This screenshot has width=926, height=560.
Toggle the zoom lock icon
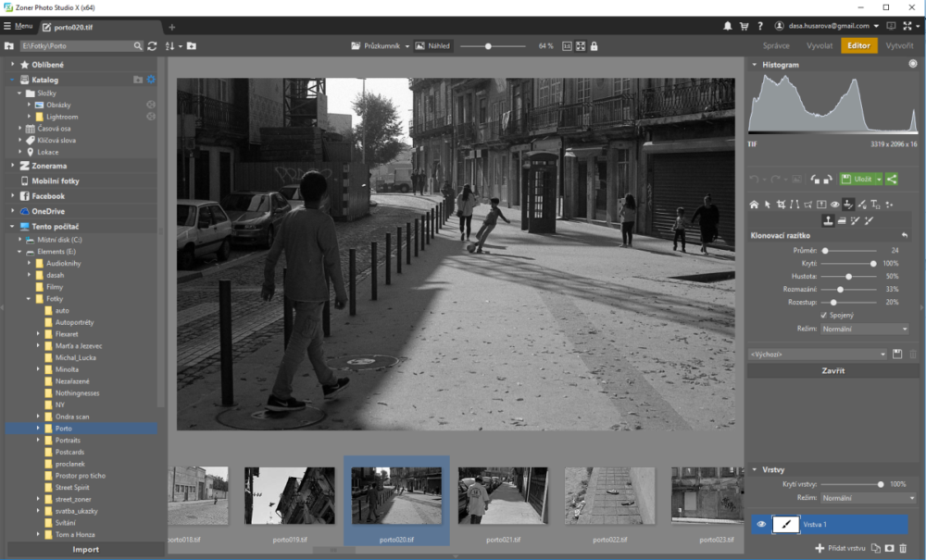click(x=594, y=45)
